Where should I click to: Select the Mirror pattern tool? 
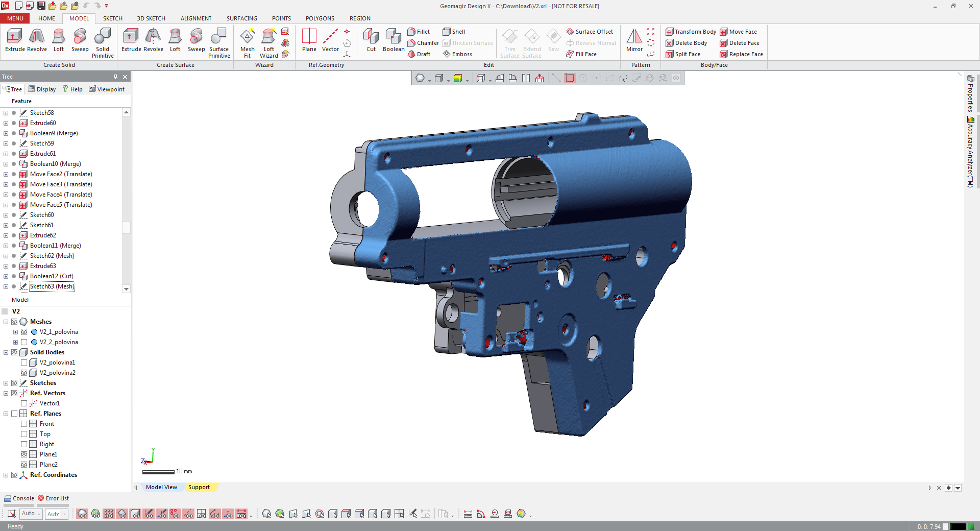point(634,41)
